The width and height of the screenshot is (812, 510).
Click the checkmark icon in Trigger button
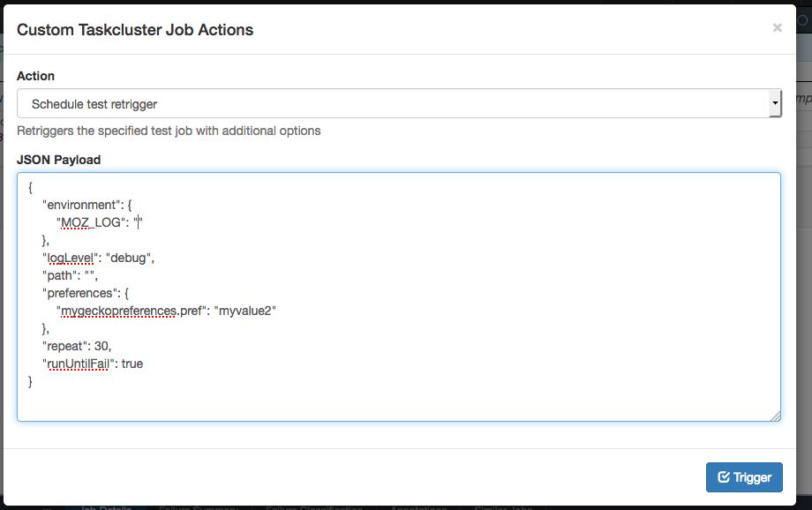pyautogui.click(x=724, y=477)
